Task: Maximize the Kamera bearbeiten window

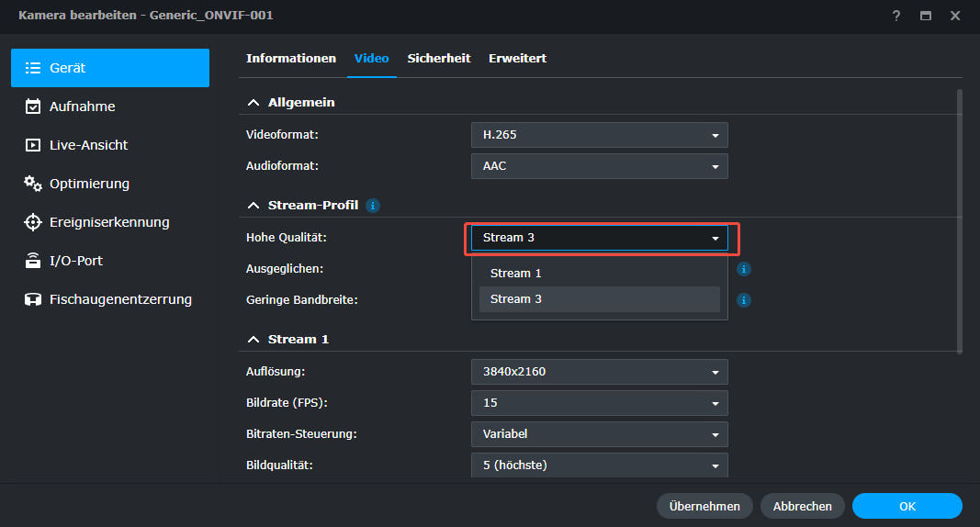Action: [926, 16]
